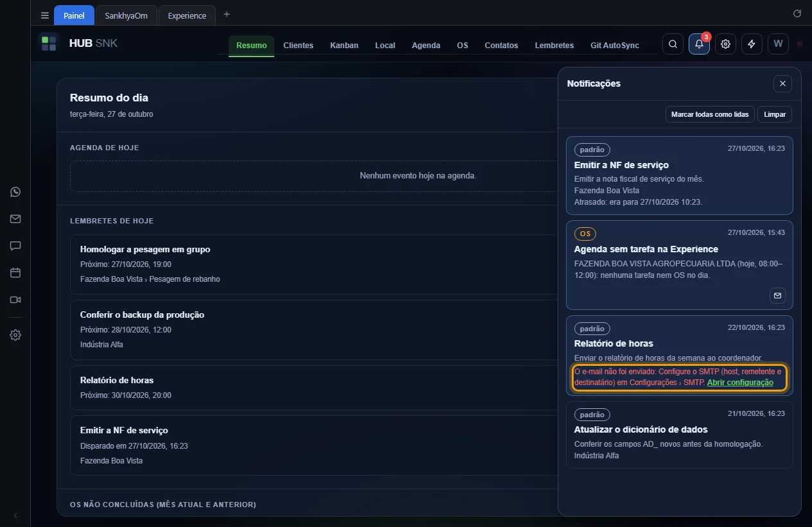Image resolution: width=812 pixels, height=527 pixels.
Task: Open the Git AutoSync tab
Action: (615, 46)
